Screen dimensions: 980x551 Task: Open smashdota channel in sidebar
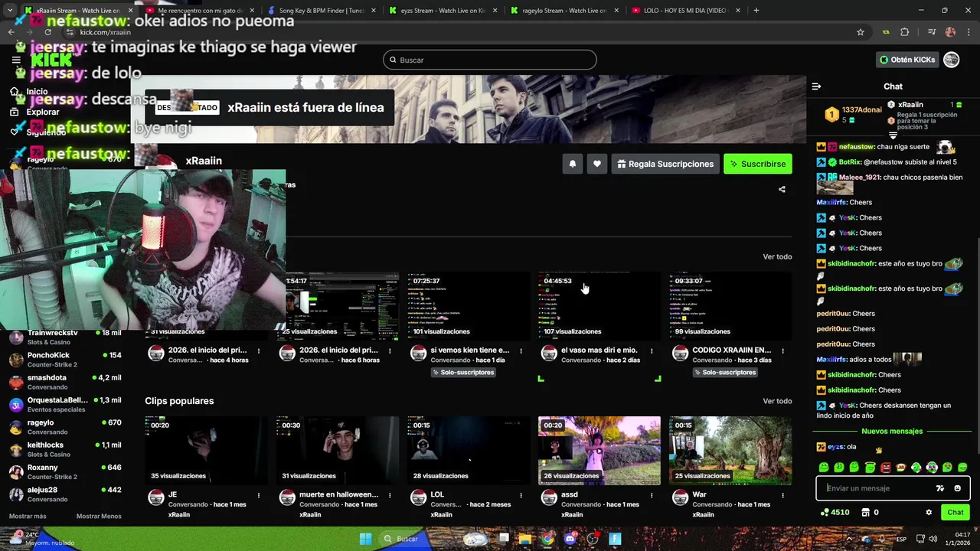click(64, 382)
